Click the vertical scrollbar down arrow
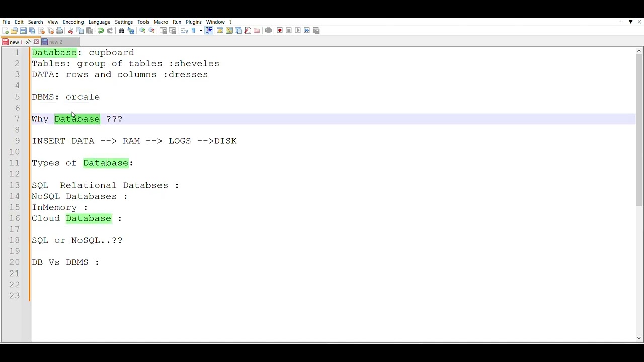This screenshot has height=362, width=644. pyautogui.click(x=639, y=338)
